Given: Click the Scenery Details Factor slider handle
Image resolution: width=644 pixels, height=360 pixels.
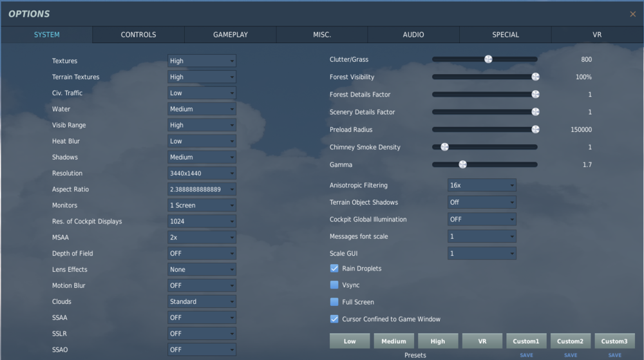Looking at the screenshot, I should [535, 111].
